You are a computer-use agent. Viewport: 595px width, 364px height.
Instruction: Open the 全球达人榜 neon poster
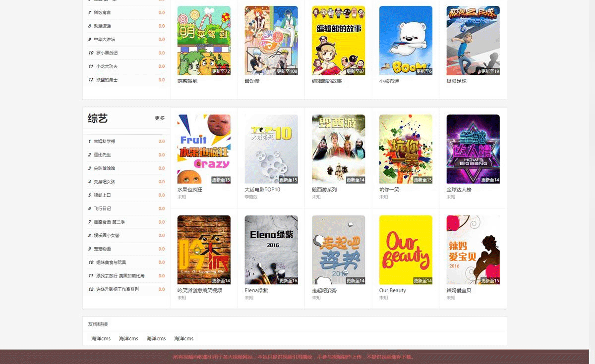(473, 149)
